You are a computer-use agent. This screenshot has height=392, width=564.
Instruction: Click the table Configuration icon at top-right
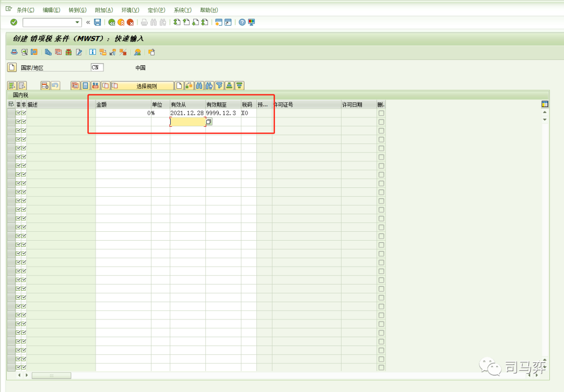545,104
